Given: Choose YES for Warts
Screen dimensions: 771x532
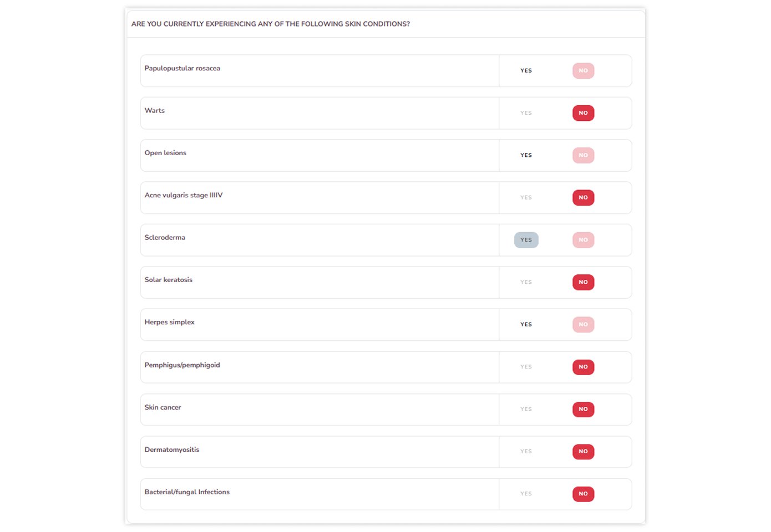Looking at the screenshot, I should point(526,113).
